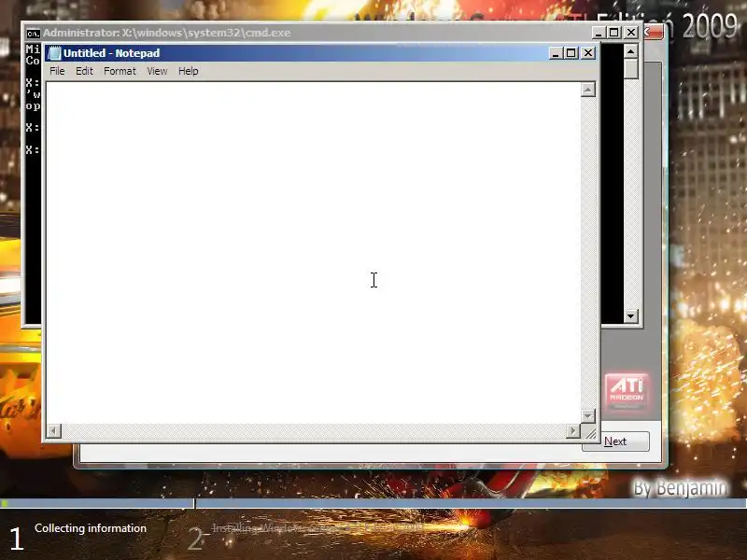
Task: Click Notepad vertical scroll up arrow
Action: [x=588, y=90]
